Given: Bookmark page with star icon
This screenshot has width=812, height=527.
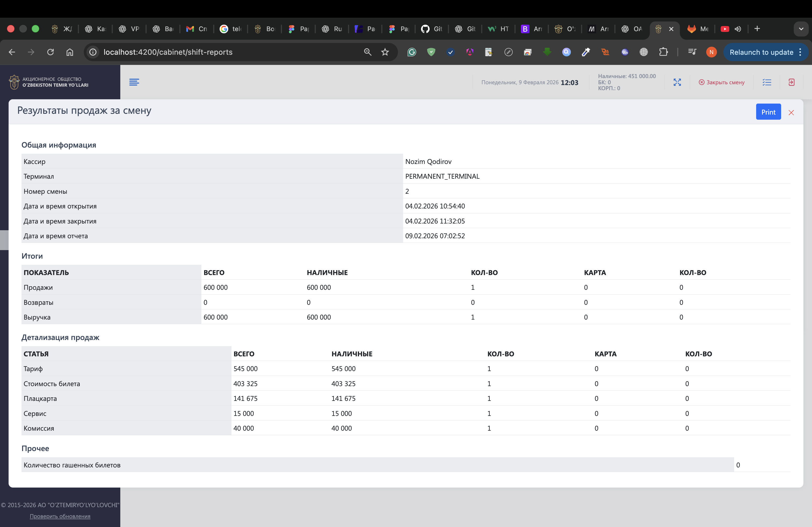Looking at the screenshot, I should (385, 52).
